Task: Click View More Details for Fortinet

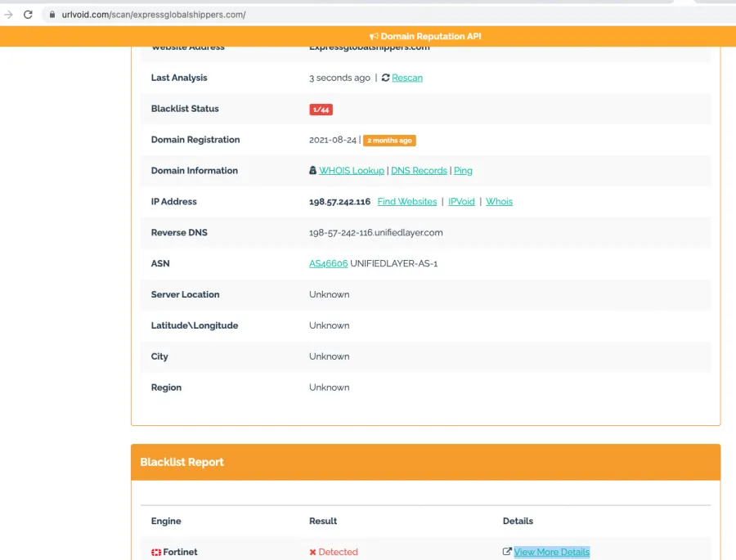Action: 551,552
